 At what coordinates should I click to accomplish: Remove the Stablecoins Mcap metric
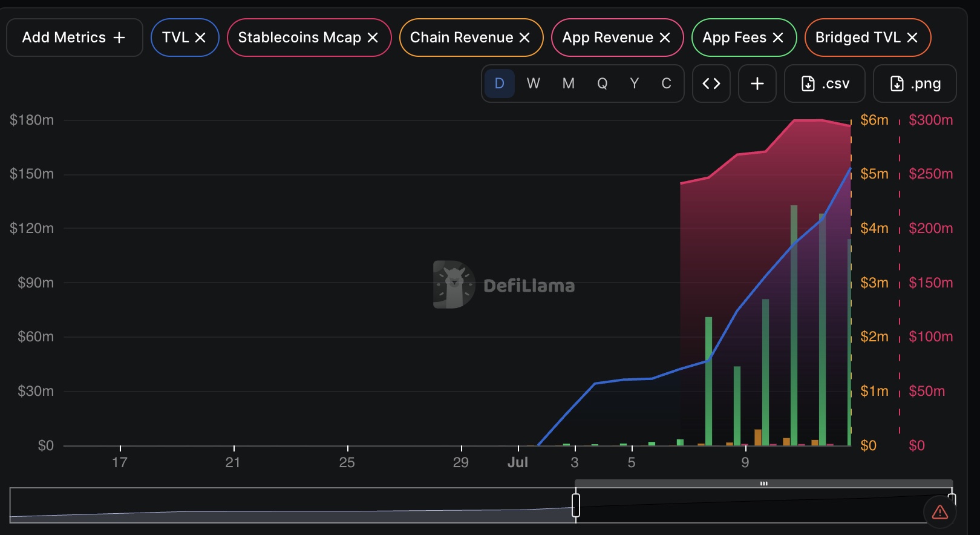373,38
